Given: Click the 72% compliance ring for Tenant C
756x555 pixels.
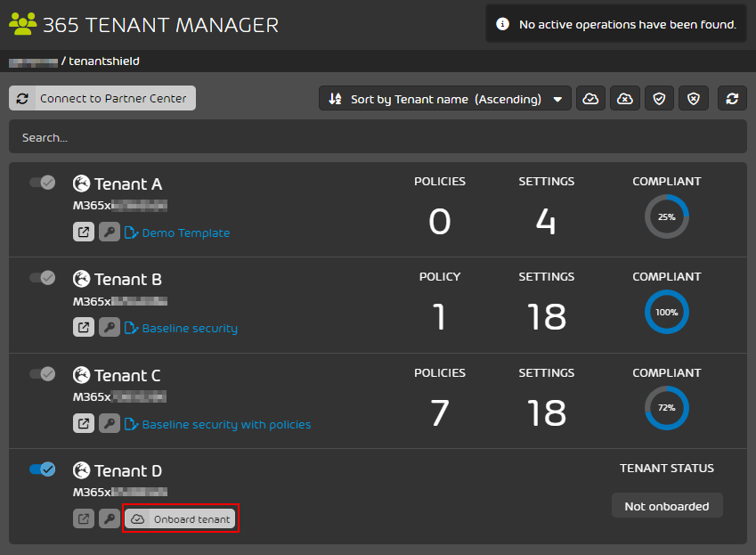Looking at the screenshot, I should pos(667,407).
